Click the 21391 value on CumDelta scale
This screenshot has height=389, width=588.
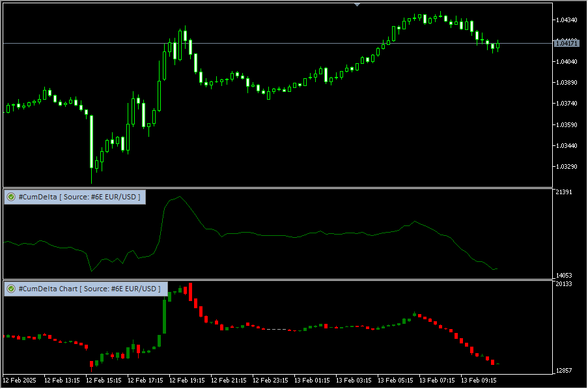pyautogui.click(x=564, y=192)
